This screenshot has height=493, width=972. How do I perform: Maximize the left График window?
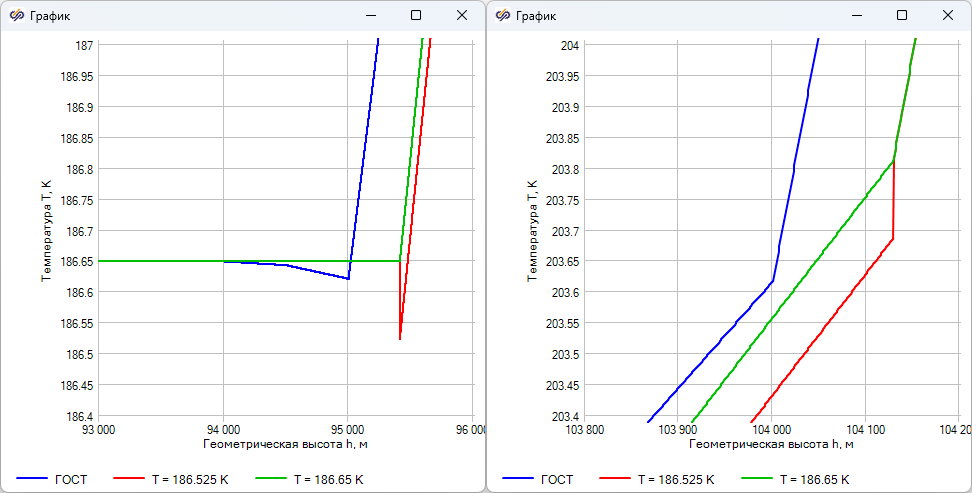pos(416,16)
